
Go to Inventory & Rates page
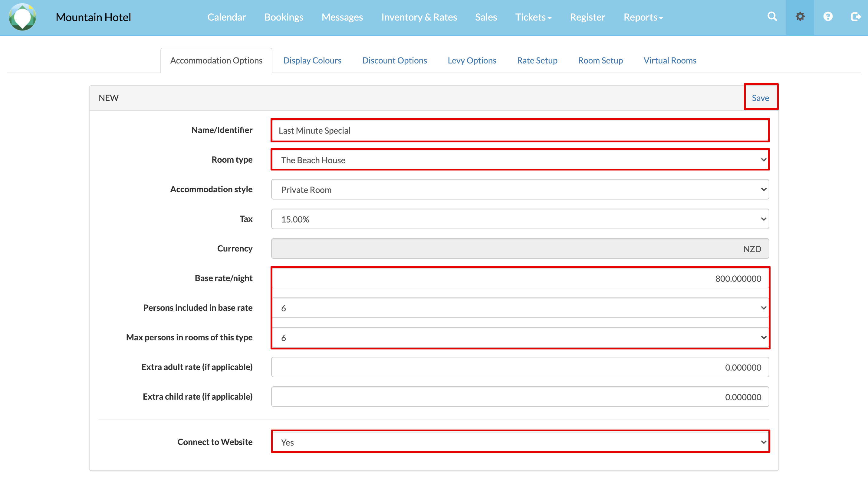419,17
